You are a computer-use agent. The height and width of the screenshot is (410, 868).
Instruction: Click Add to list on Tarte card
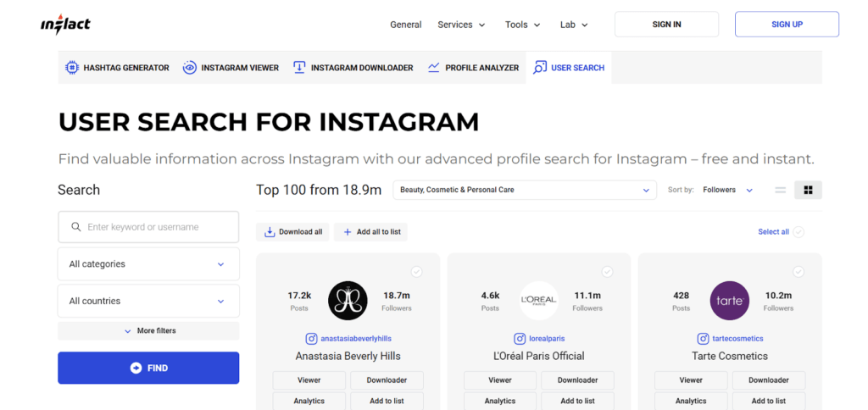point(769,401)
